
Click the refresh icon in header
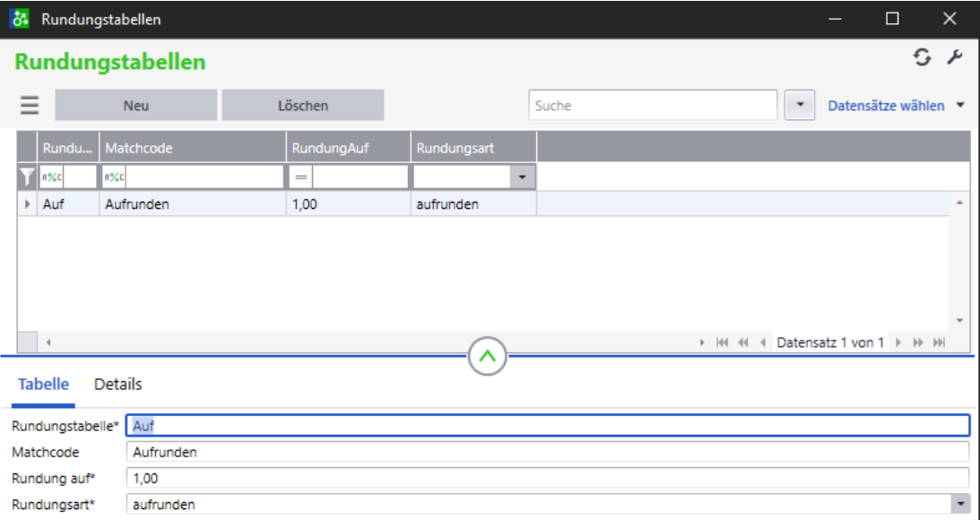tap(922, 58)
